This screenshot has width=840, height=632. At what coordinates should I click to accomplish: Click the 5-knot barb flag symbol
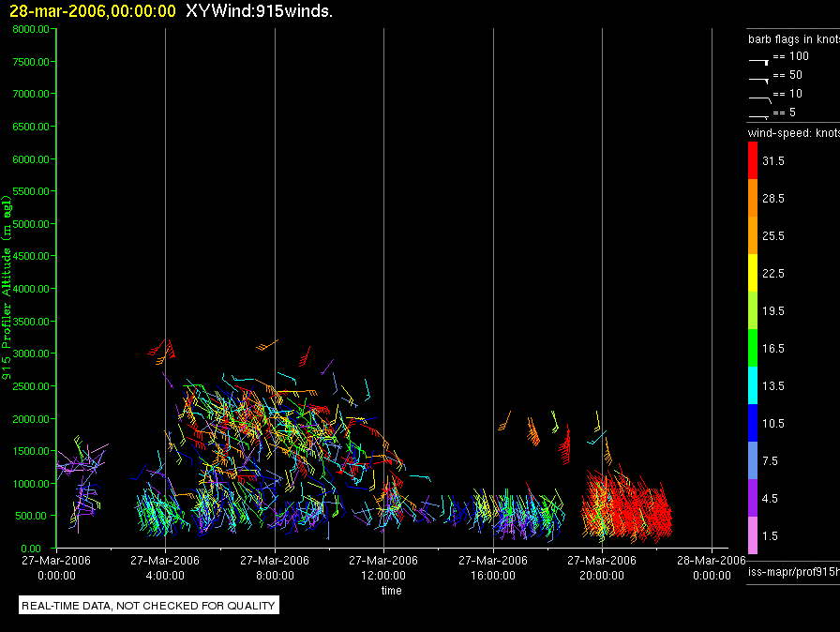(x=758, y=116)
